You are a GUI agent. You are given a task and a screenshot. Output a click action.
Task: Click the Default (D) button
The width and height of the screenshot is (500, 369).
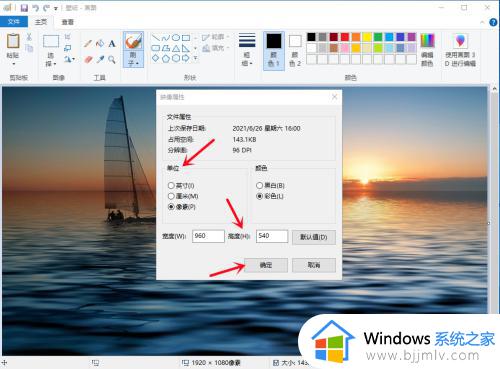[x=314, y=237]
